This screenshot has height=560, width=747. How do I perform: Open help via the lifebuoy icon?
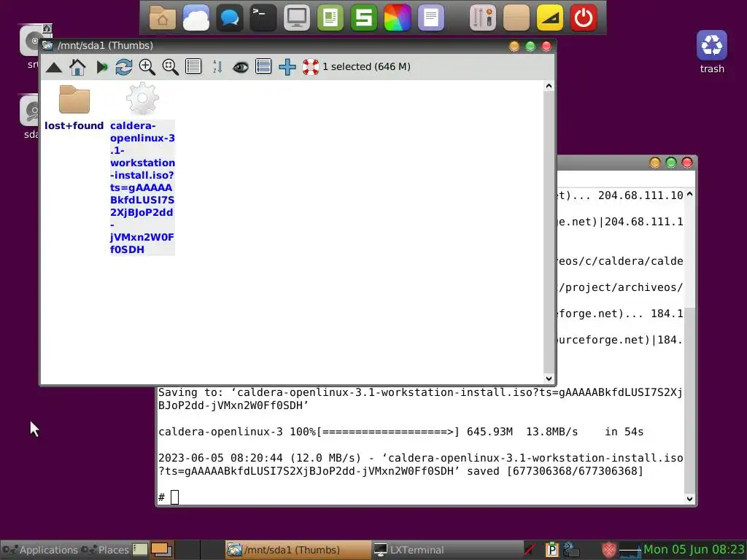(311, 67)
